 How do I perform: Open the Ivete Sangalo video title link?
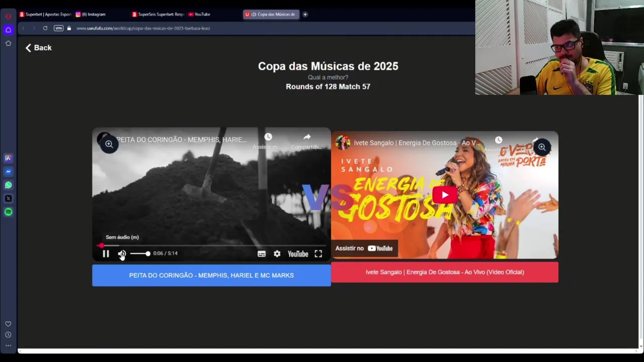pyautogui.click(x=417, y=143)
